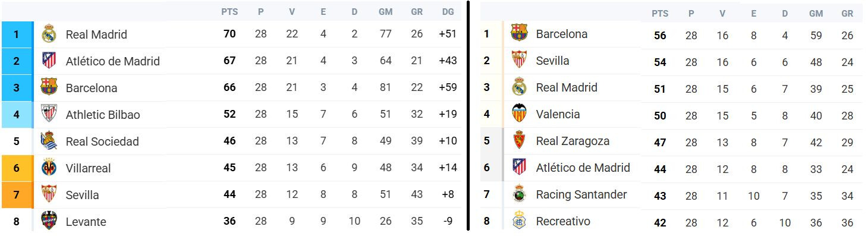The width and height of the screenshot is (868, 236).
Task: Select Real Madrid's 70 points cell
Action: click(x=229, y=34)
